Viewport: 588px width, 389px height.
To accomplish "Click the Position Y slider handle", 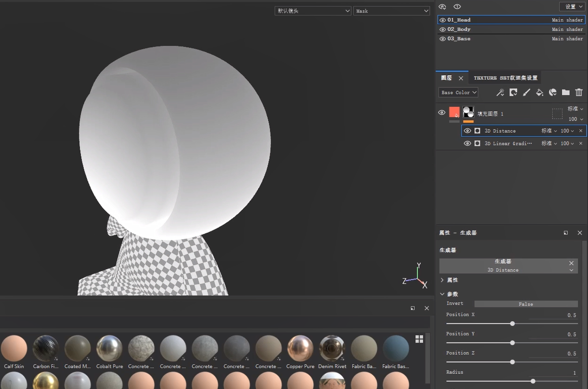I will click(x=512, y=343).
